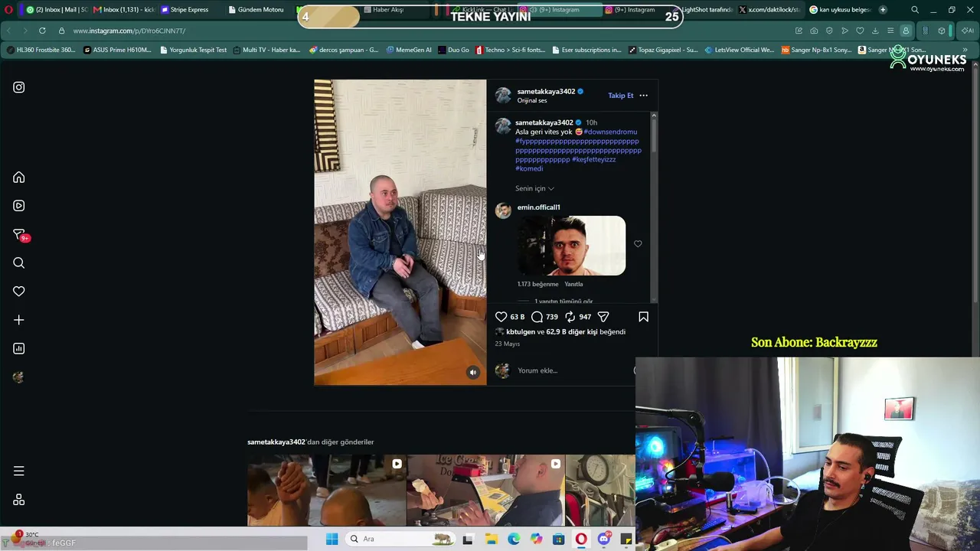Image resolution: width=980 pixels, height=551 pixels.
Task: Go to the Instagram Home feed icon
Action: 19,178
